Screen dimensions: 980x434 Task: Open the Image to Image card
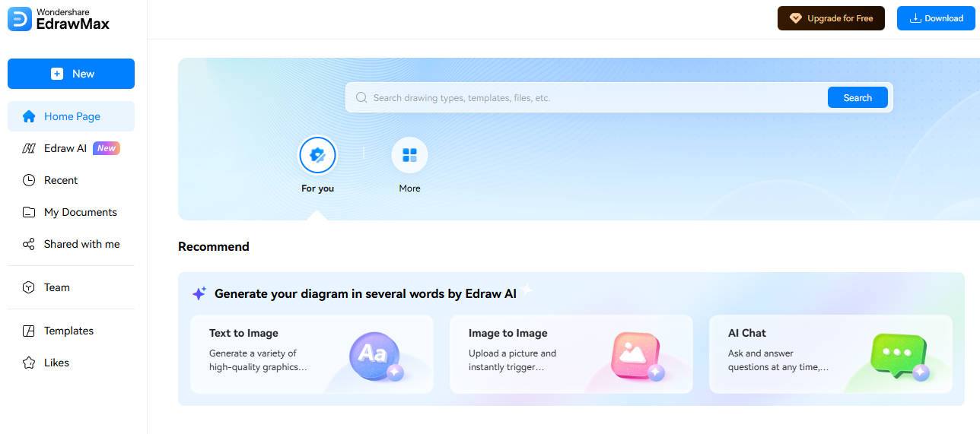[571, 354]
